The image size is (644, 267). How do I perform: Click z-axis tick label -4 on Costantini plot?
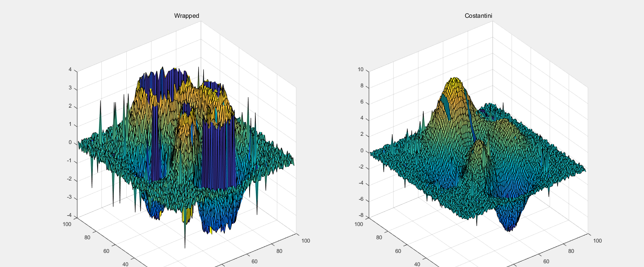point(360,183)
